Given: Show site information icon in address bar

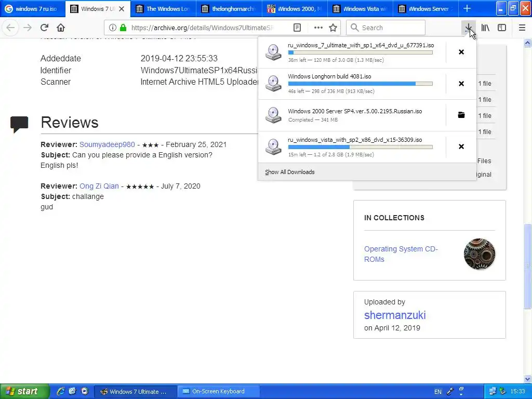Looking at the screenshot, I should pos(113,28).
